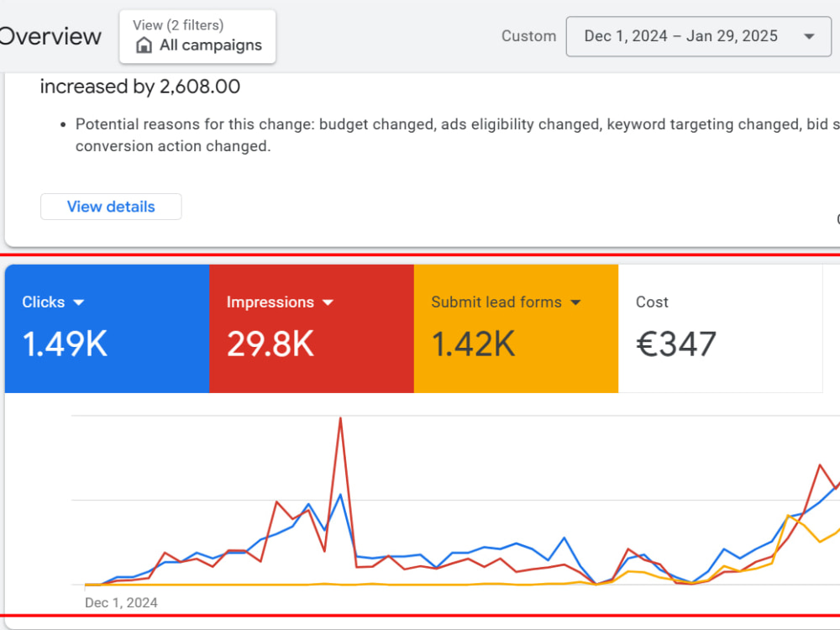Viewport: 840px width, 630px height.
Task: Open the Submit lead forms dropdown arrow
Action: tap(575, 302)
